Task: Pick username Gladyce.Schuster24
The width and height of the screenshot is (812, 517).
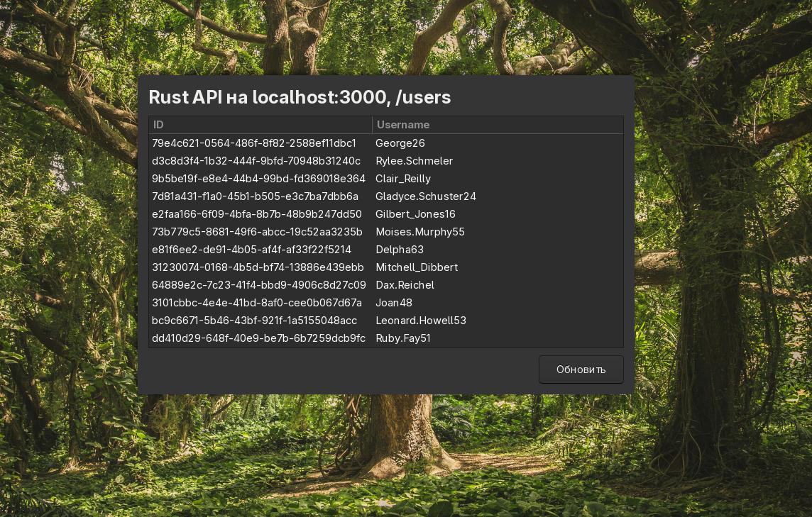Action: 426,196
